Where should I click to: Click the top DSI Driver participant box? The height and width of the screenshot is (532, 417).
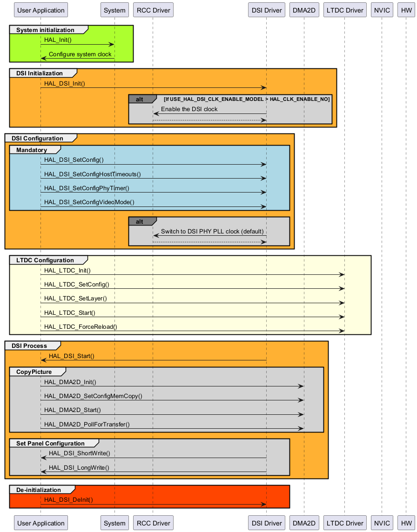(x=267, y=10)
